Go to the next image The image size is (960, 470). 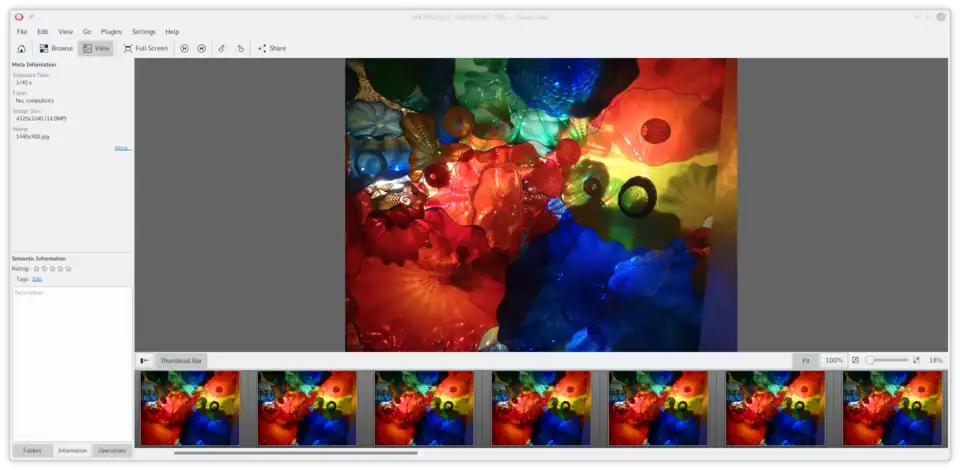point(201,48)
